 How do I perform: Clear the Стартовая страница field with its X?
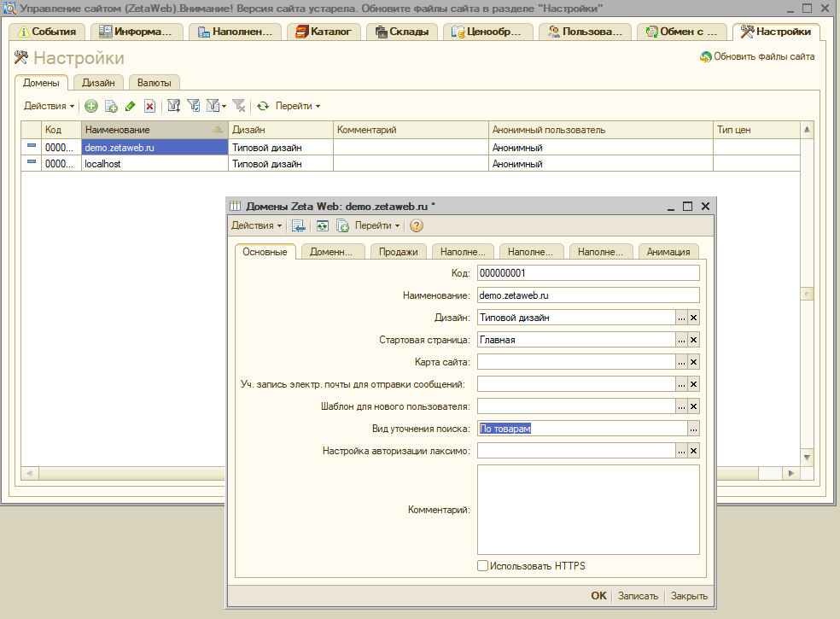[694, 340]
